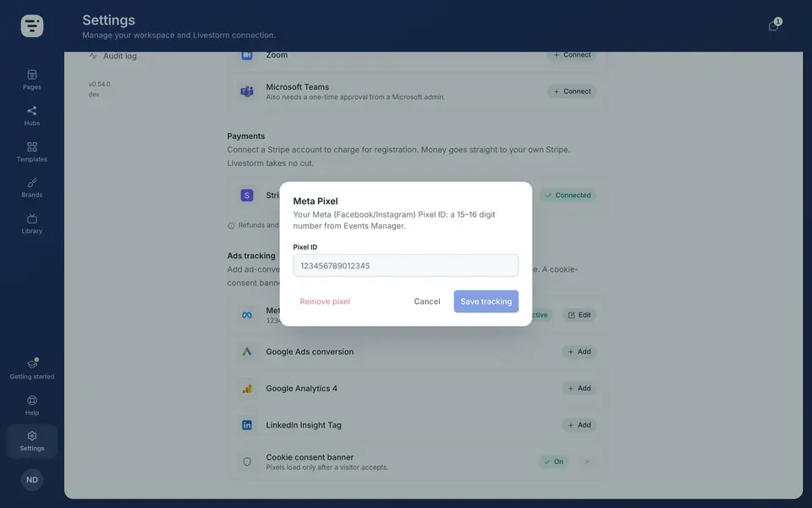Click the Stripe logo icon
The height and width of the screenshot is (508, 812).
tap(247, 195)
